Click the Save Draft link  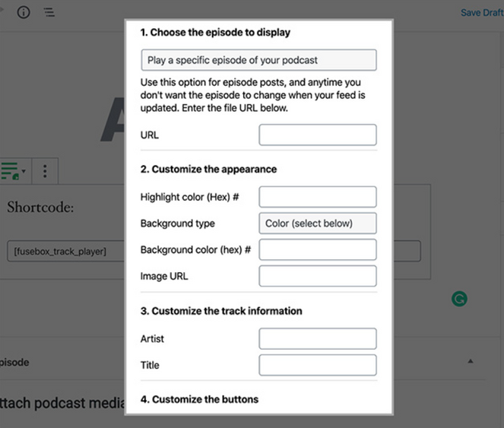click(x=481, y=13)
